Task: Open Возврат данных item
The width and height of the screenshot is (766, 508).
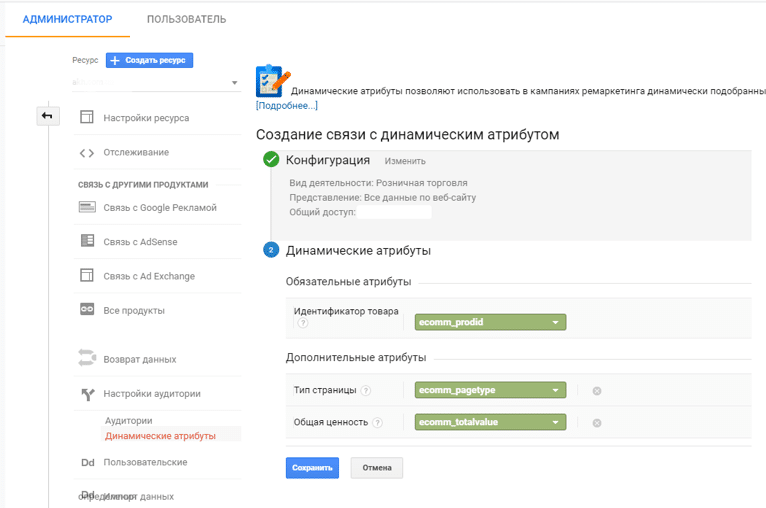Action: coord(140,360)
